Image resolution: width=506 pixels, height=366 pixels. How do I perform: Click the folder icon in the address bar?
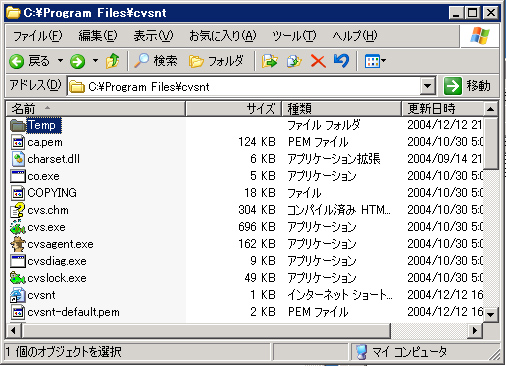coord(77,87)
